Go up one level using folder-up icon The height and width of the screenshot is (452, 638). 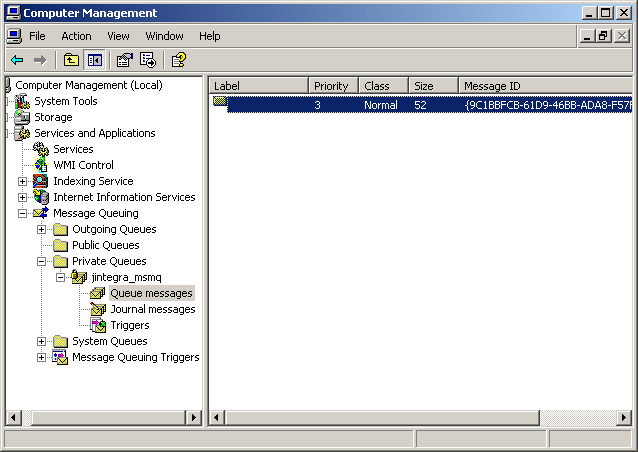tap(71, 61)
